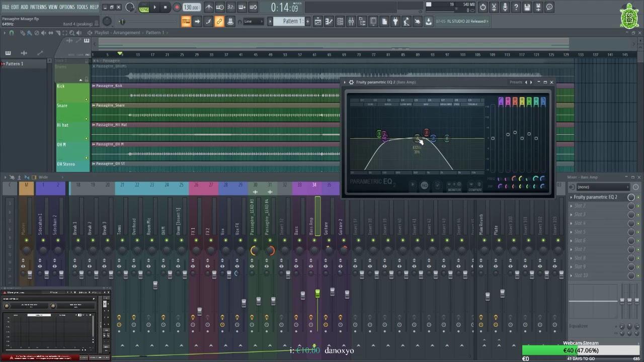
Task: Open the chat bubble icon in the top toolbar
Action: coord(549,7)
